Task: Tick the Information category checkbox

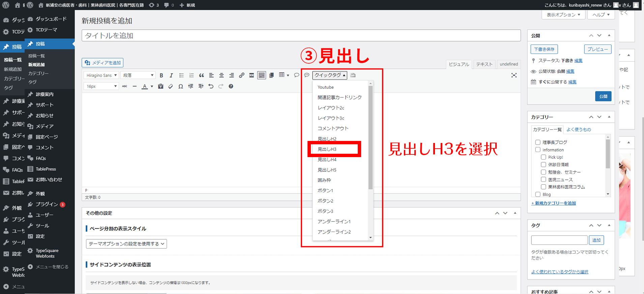Action: click(x=538, y=150)
